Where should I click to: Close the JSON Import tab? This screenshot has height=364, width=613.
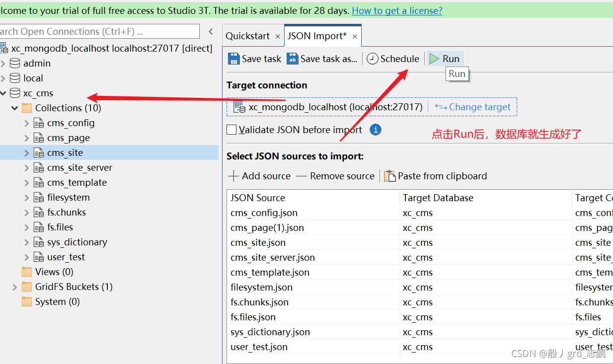point(355,36)
